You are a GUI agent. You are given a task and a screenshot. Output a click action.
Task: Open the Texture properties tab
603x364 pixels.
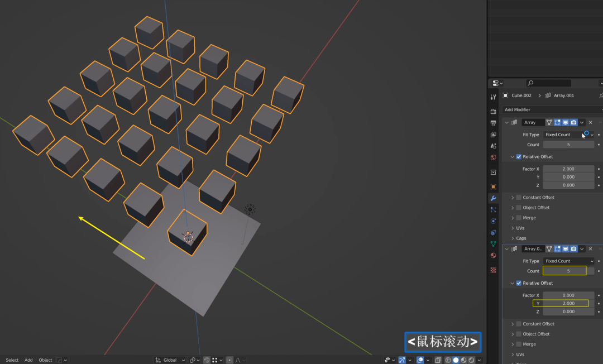click(x=494, y=270)
